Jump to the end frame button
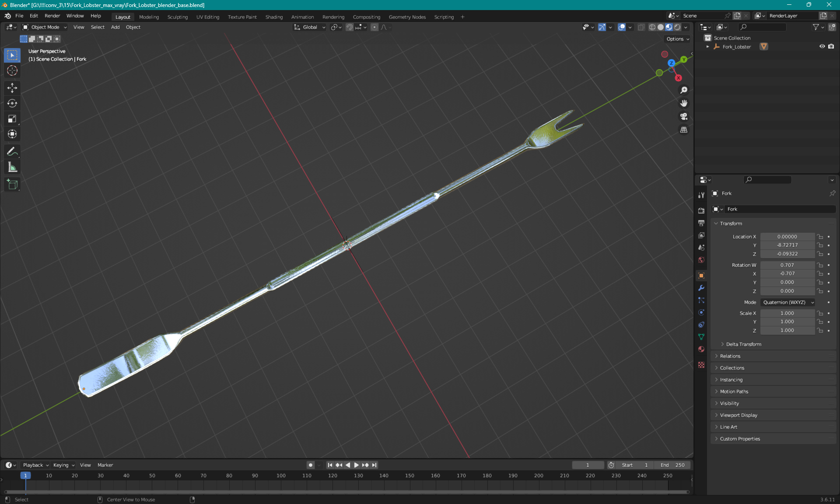 click(x=374, y=465)
